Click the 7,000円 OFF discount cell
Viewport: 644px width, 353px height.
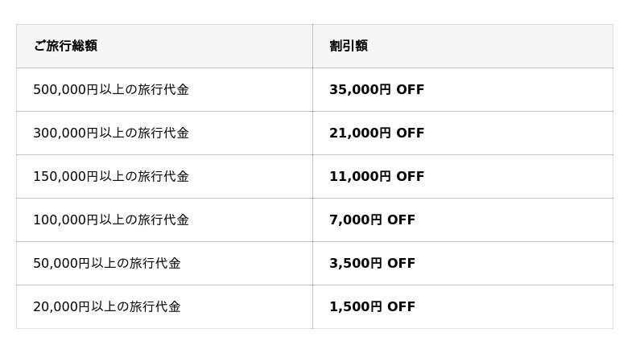(372, 220)
